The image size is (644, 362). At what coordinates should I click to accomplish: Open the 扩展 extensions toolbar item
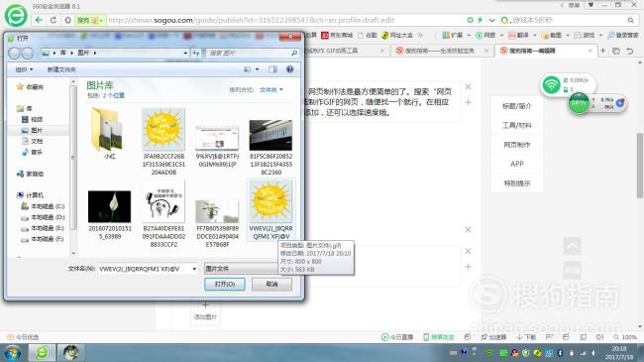[x=452, y=36]
